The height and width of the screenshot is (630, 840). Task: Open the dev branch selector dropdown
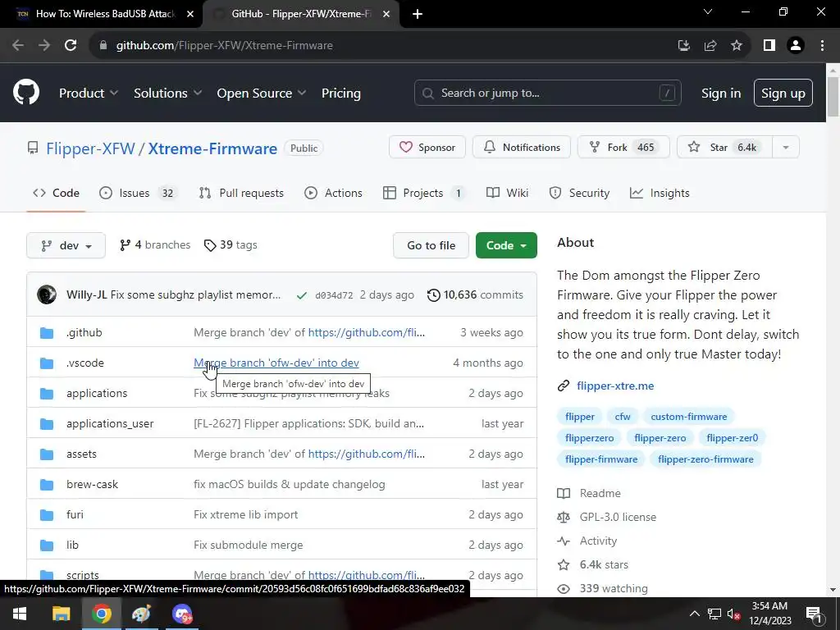[x=66, y=245]
